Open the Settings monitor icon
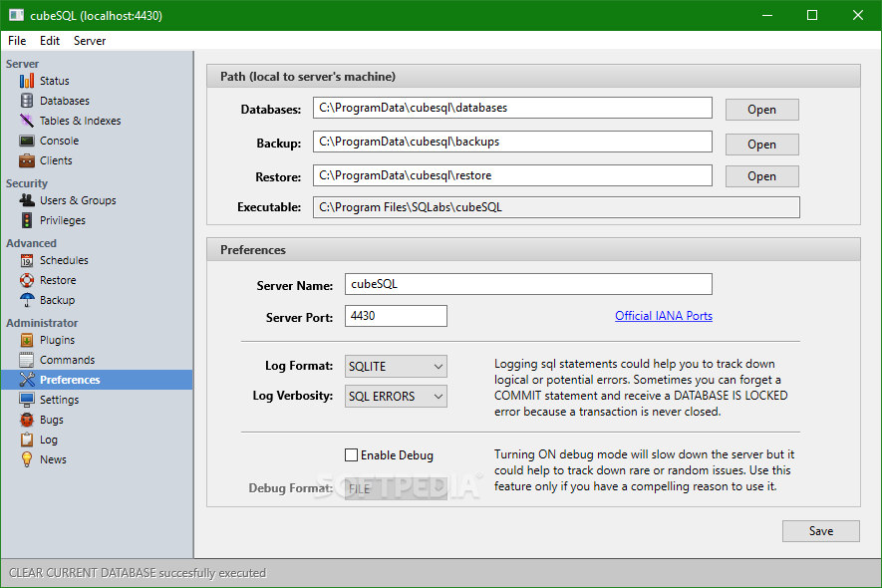 click(x=27, y=400)
